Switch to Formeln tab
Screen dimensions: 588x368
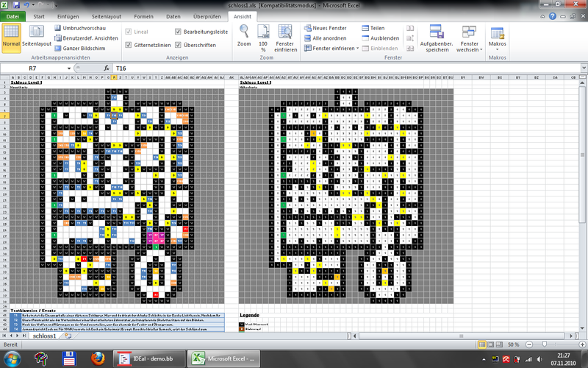pyautogui.click(x=143, y=16)
